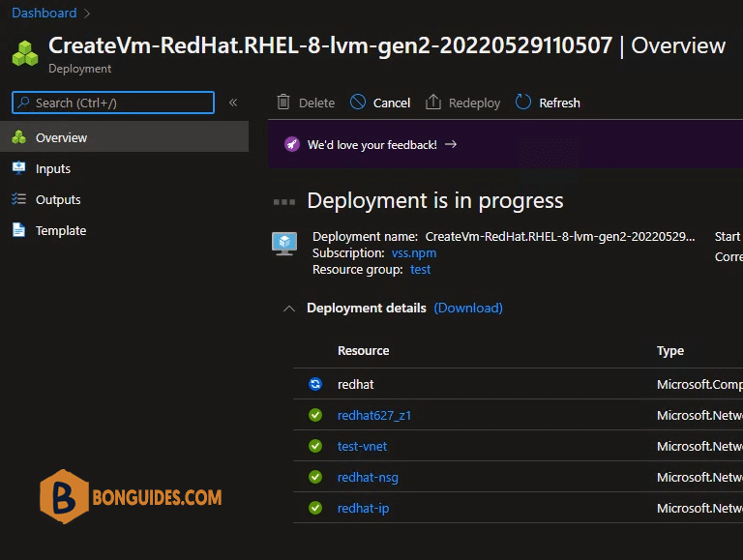Click the Deployment is in progress heading
Image resolution: width=743 pixels, height=560 pixels.
pyautogui.click(x=435, y=201)
